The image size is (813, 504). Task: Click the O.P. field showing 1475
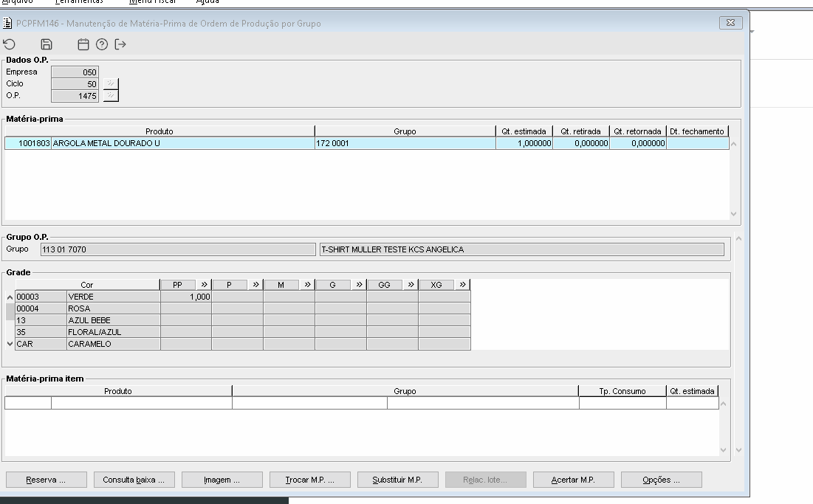75,96
